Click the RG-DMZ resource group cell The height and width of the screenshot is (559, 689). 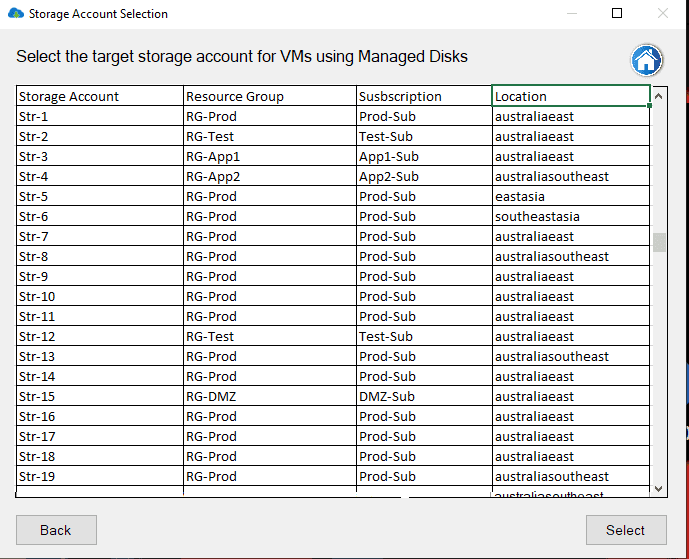[x=270, y=396]
